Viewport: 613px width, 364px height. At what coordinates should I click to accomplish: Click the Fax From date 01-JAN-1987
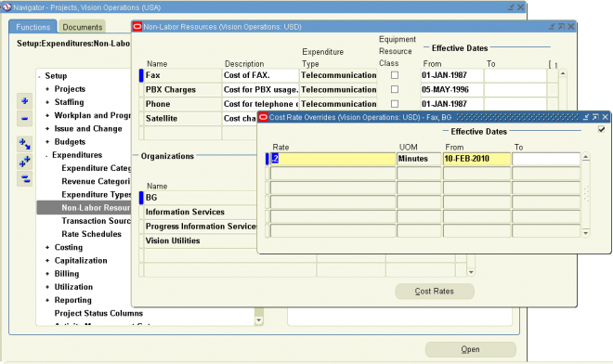[452, 75]
